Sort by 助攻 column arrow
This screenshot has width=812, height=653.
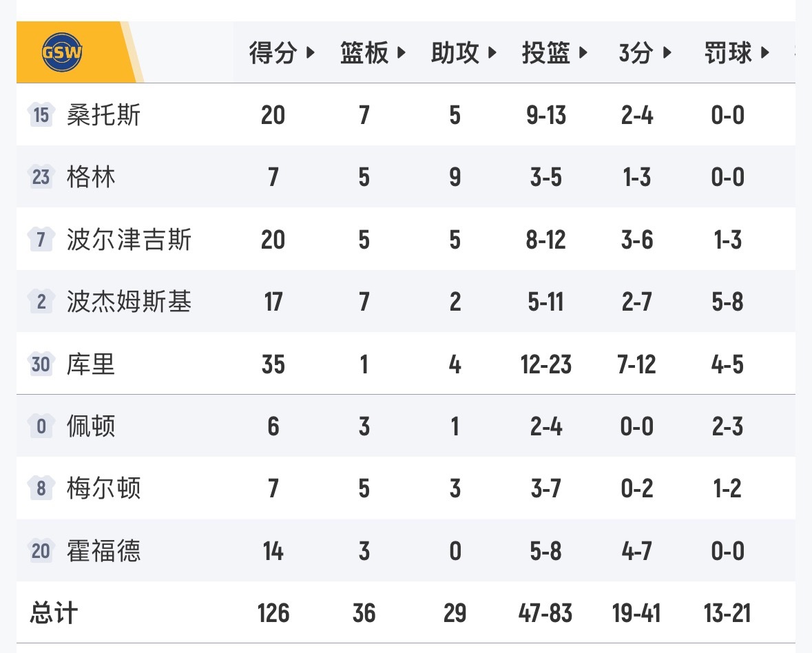coord(492,53)
